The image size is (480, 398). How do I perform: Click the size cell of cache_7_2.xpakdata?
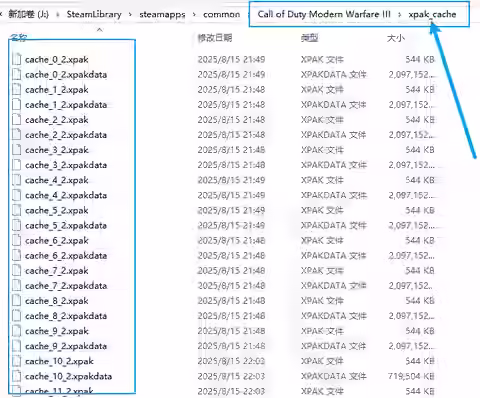[x=411, y=286]
